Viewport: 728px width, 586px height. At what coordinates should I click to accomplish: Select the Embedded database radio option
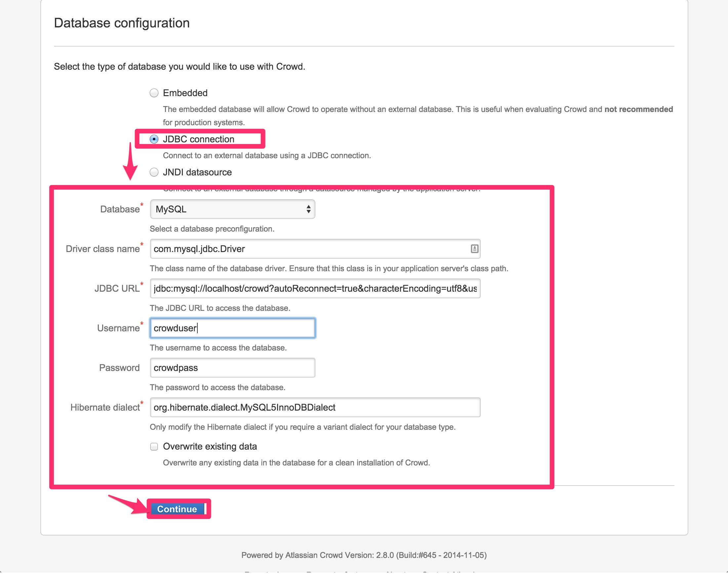pyautogui.click(x=154, y=93)
